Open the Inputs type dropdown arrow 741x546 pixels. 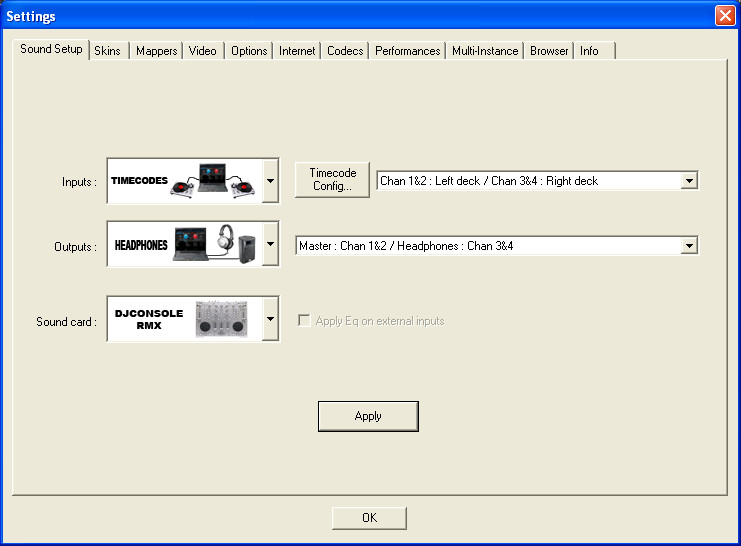270,181
